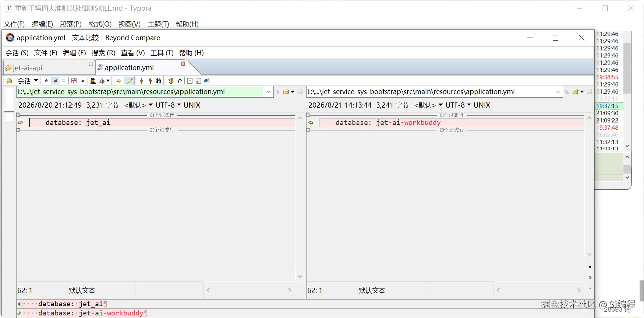Open Typora's 主题(T) menu
Viewport: 644px width, 318px height.
[x=158, y=24]
